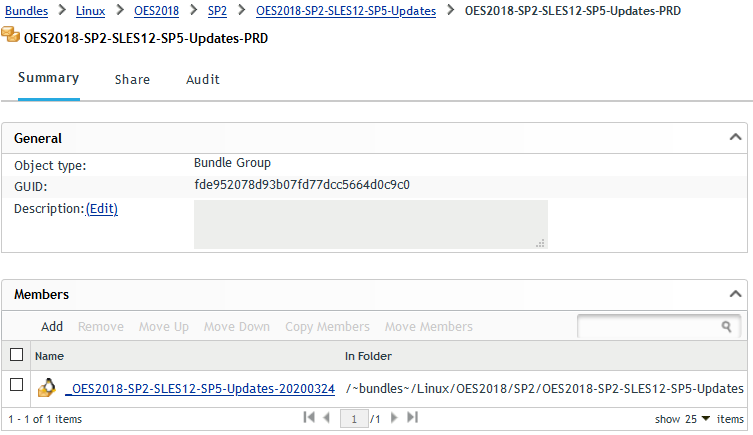Click the Description resize handle corner
753x435 pixels.
coord(540,243)
